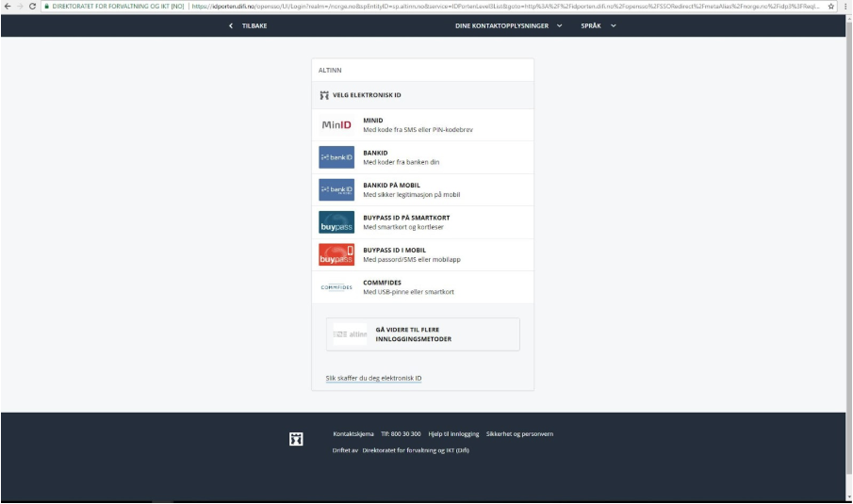This screenshot has height=504, width=853.
Task: Click 'VELG ELEKTRONISK ID' heading text
Action: [367, 95]
